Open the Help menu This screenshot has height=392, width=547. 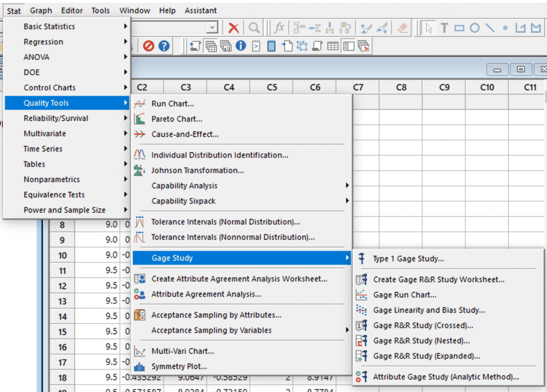coord(167,11)
